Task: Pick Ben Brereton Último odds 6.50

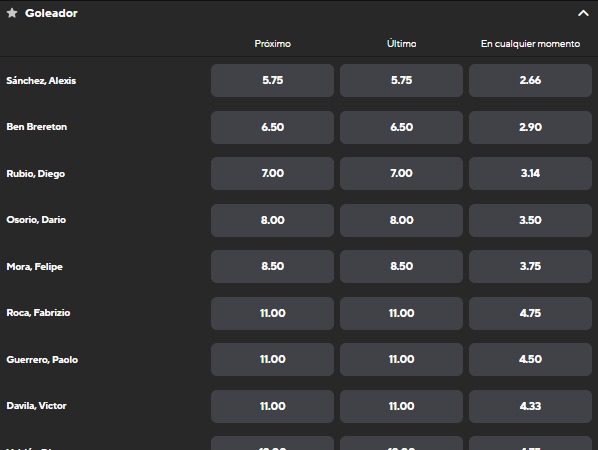Action: pyautogui.click(x=401, y=127)
